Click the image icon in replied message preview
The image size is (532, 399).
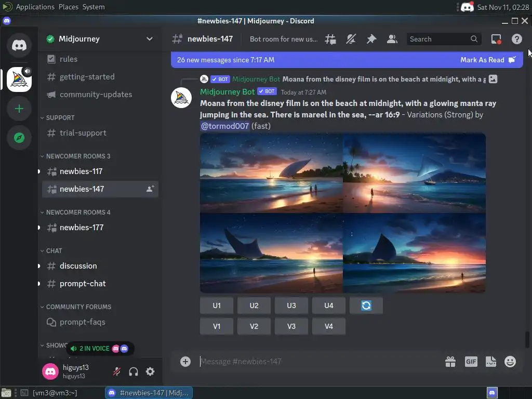pos(493,79)
